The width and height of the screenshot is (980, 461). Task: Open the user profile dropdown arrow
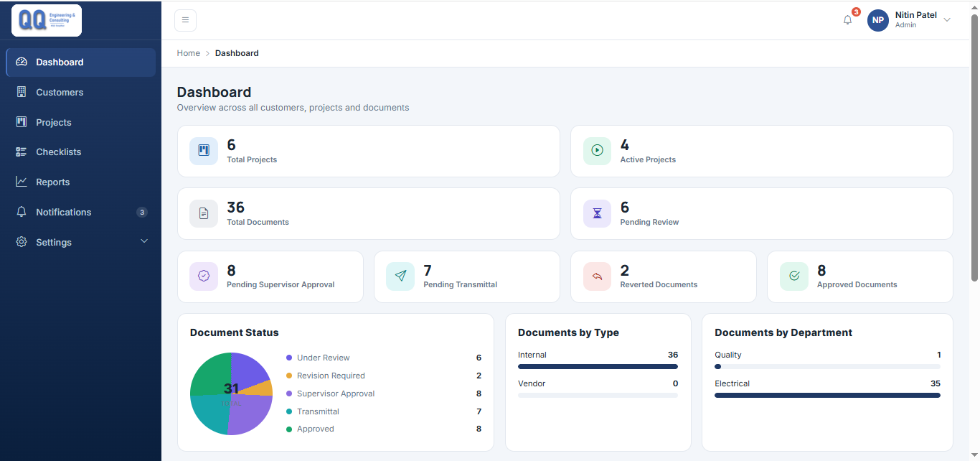947,20
